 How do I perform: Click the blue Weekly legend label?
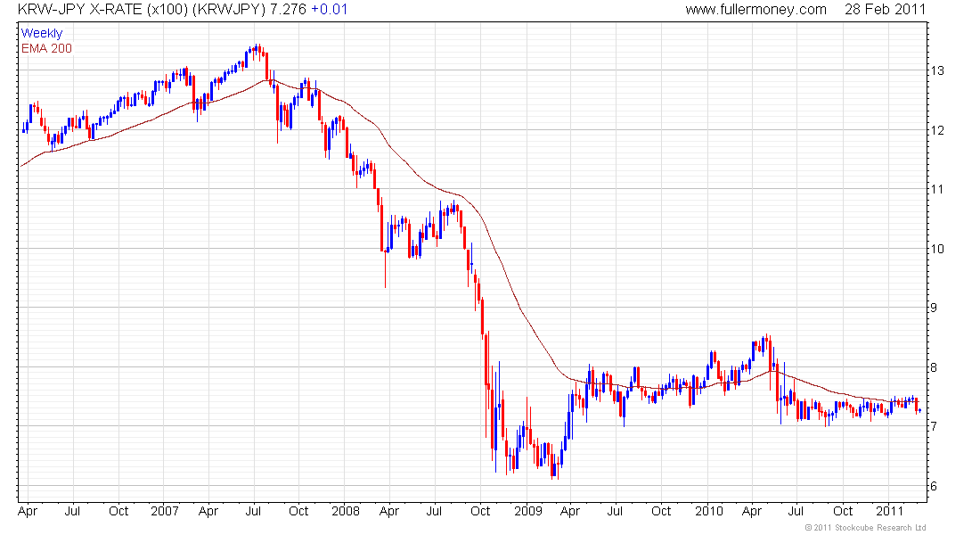pyautogui.click(x=42, y=33)
